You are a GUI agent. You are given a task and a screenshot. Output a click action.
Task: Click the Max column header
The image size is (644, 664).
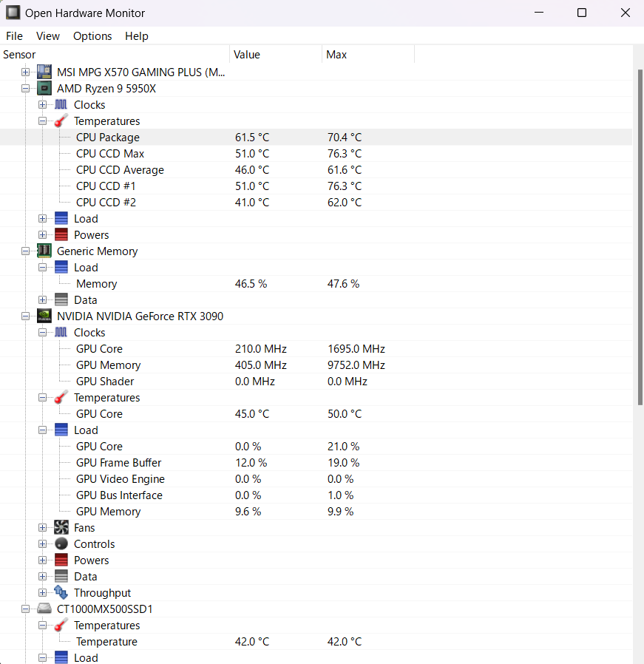click(368, 55)
